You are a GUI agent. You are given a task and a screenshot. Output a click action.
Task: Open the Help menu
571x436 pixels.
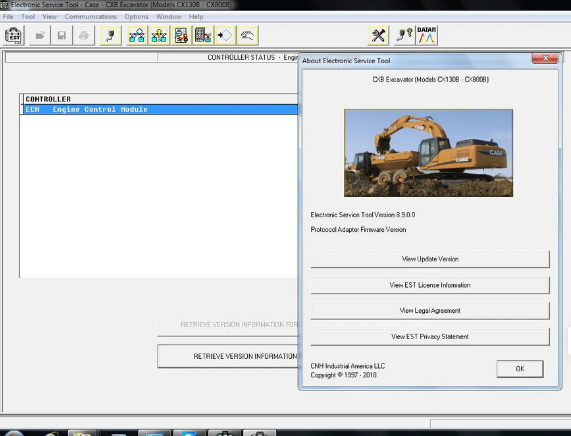(196, 17)
